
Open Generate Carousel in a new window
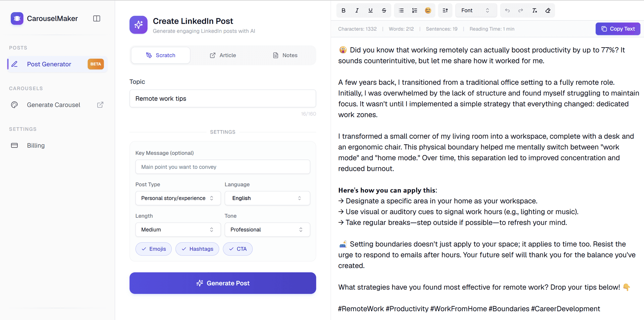click(100, 105)
